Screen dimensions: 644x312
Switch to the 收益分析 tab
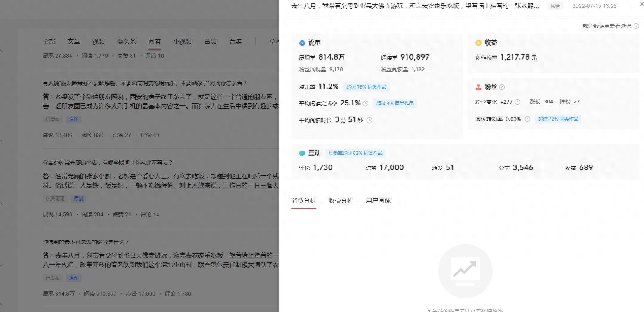click(341, 200)
